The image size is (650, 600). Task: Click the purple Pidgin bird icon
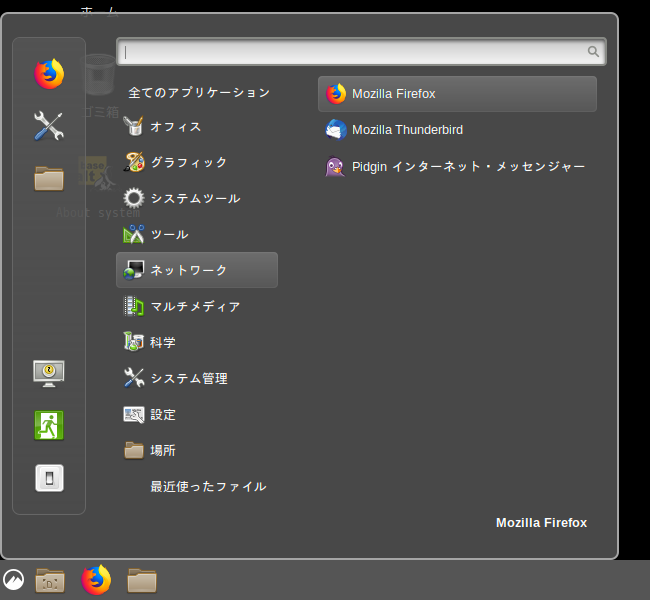point(335,166)
